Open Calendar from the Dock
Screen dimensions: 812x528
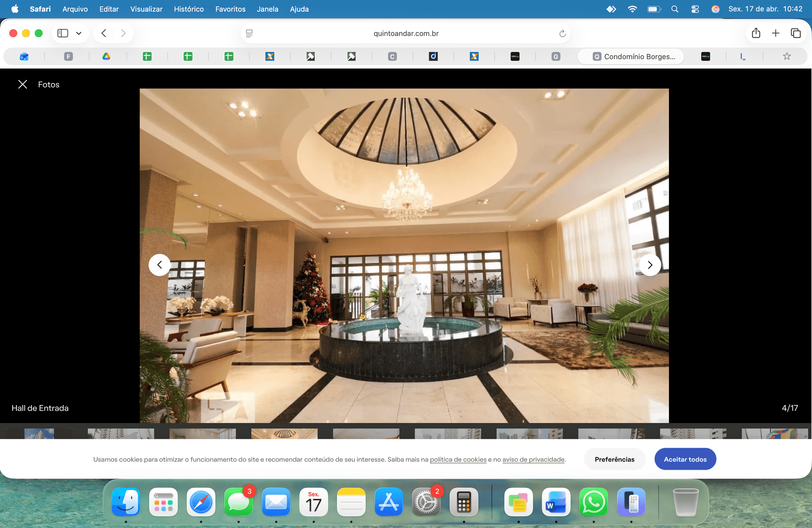tap(313, 502)
